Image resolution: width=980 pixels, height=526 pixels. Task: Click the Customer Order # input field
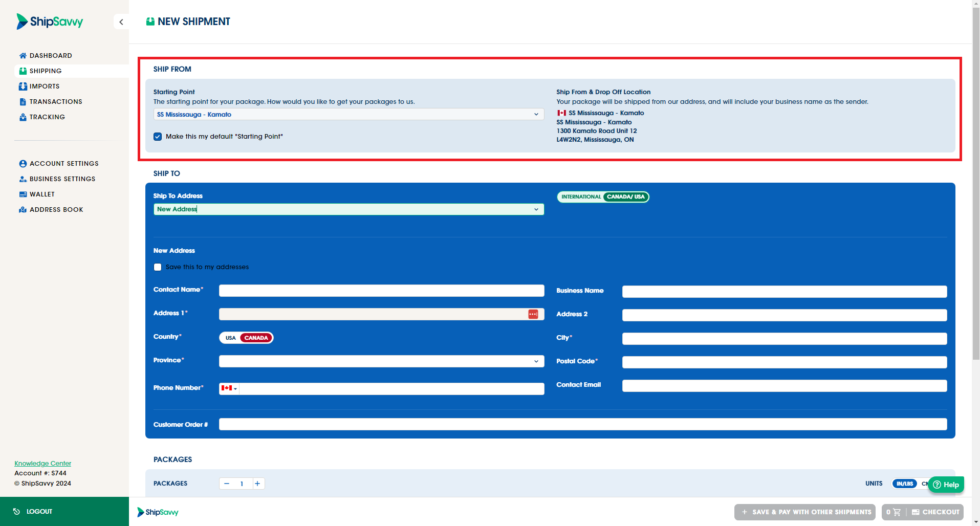(x=583, y=425)
